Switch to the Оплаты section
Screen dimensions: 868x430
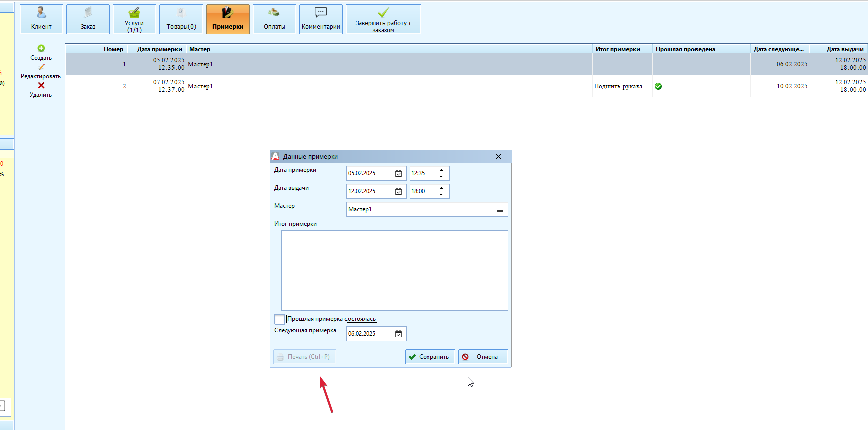[274, 19]
